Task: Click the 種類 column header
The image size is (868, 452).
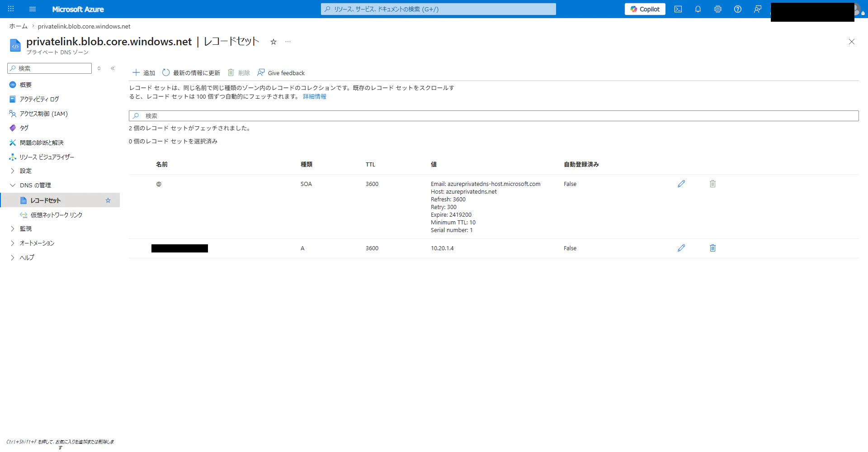Action: click(307, 164)
